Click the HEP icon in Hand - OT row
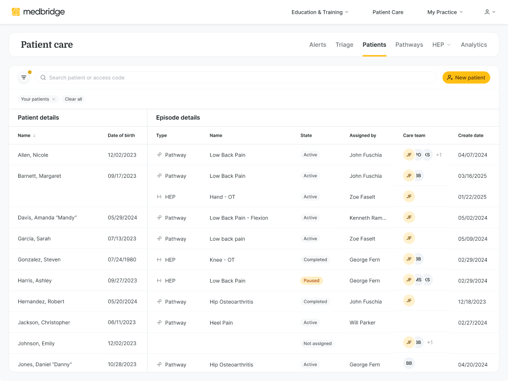The height and width of the screenshot is (381, 508). click(x=159, y=197)
